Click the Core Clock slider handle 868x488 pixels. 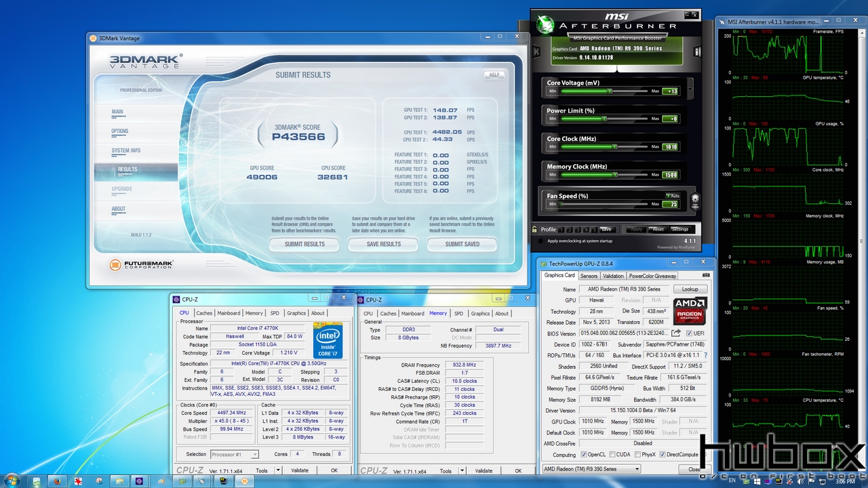(614, 146)
